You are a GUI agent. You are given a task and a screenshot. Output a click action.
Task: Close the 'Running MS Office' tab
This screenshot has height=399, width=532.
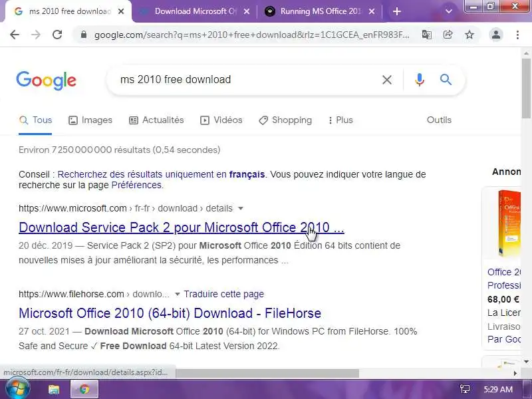pyautogui.click(x=372, y=11)
